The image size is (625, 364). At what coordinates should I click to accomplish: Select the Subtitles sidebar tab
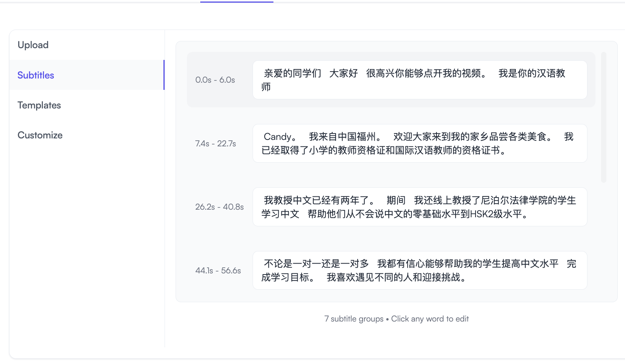pyautogui.click(x=36, y=75)
